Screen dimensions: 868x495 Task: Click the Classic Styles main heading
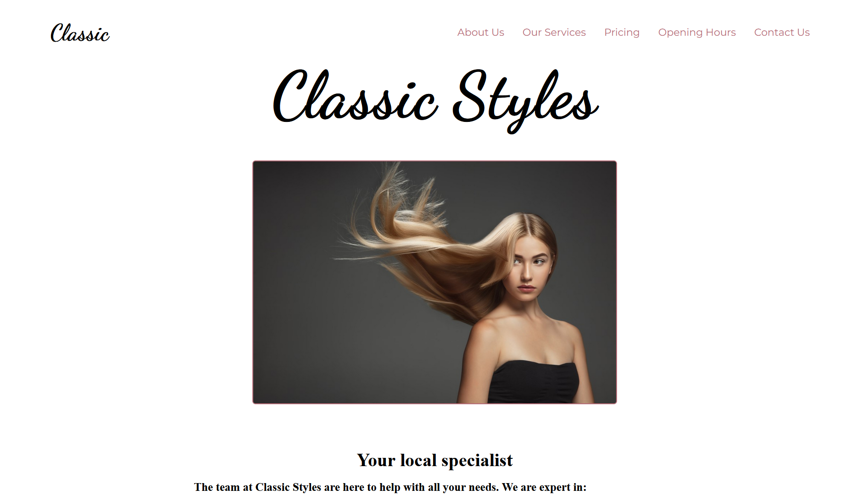coord(435,101)
